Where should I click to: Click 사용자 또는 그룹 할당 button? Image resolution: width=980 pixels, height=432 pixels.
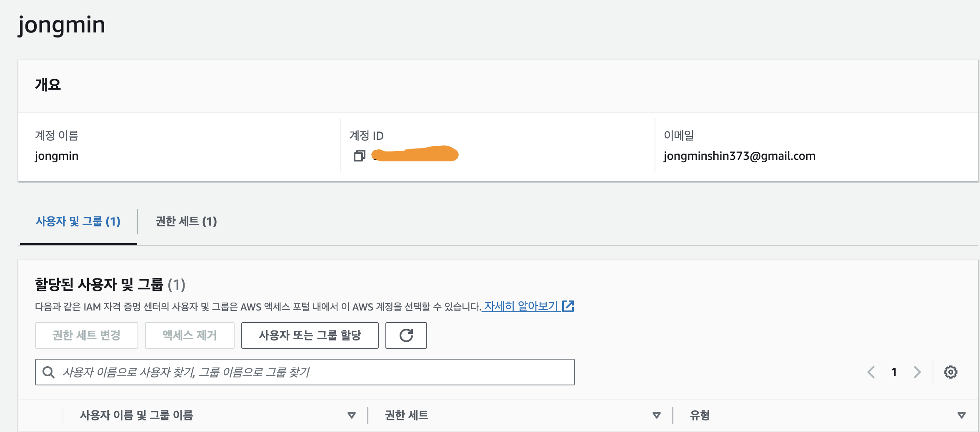(x=310, y=335)
